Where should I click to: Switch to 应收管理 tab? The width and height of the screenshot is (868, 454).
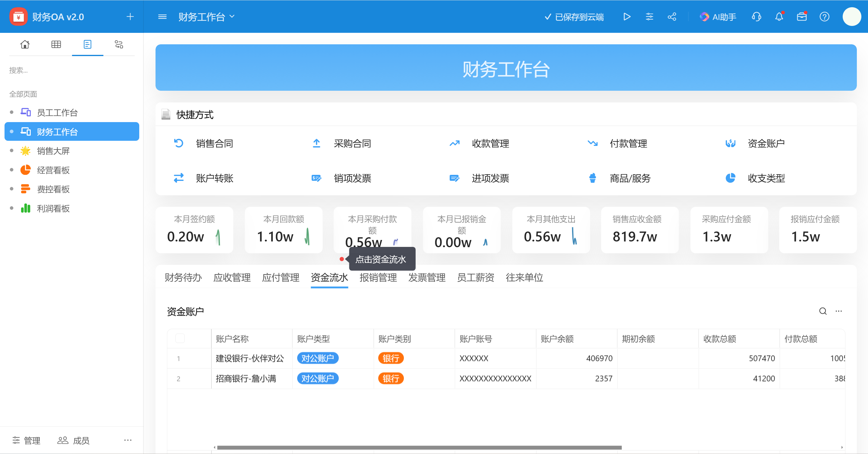232,277
